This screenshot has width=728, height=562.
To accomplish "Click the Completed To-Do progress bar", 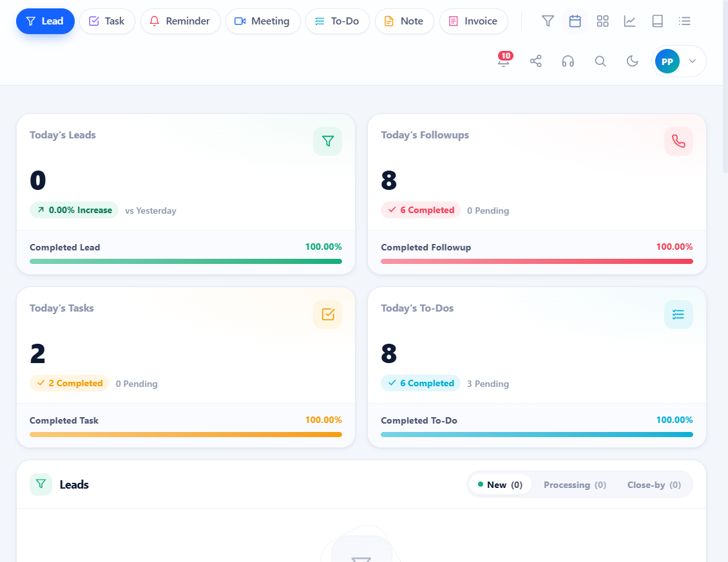I will [x=537, y=435].
